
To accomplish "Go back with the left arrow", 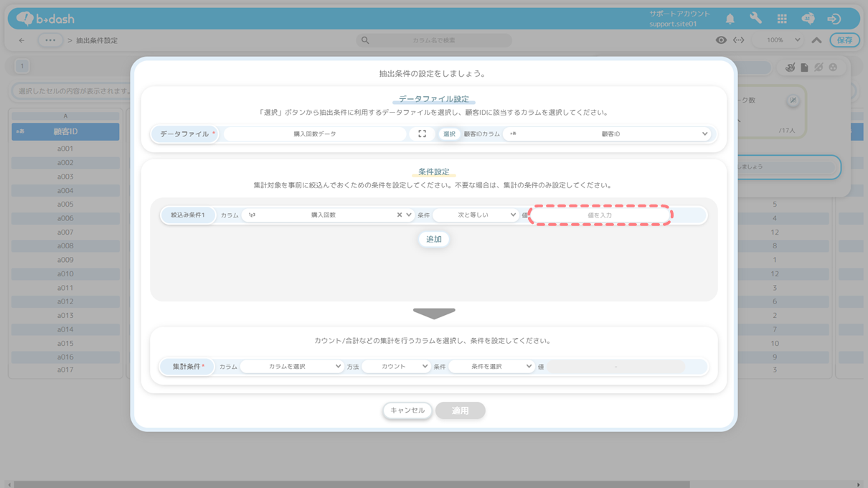I will coord(22,40).
